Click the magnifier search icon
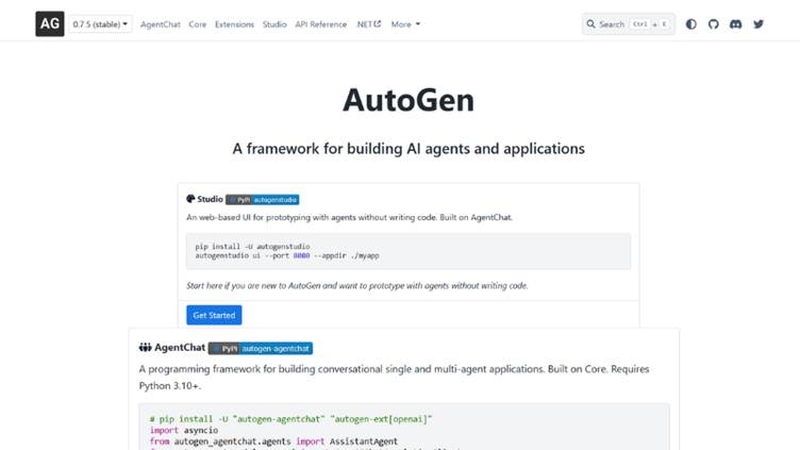Screen dimensions: 800x450 pyautogui.click(x=591, y=24)
